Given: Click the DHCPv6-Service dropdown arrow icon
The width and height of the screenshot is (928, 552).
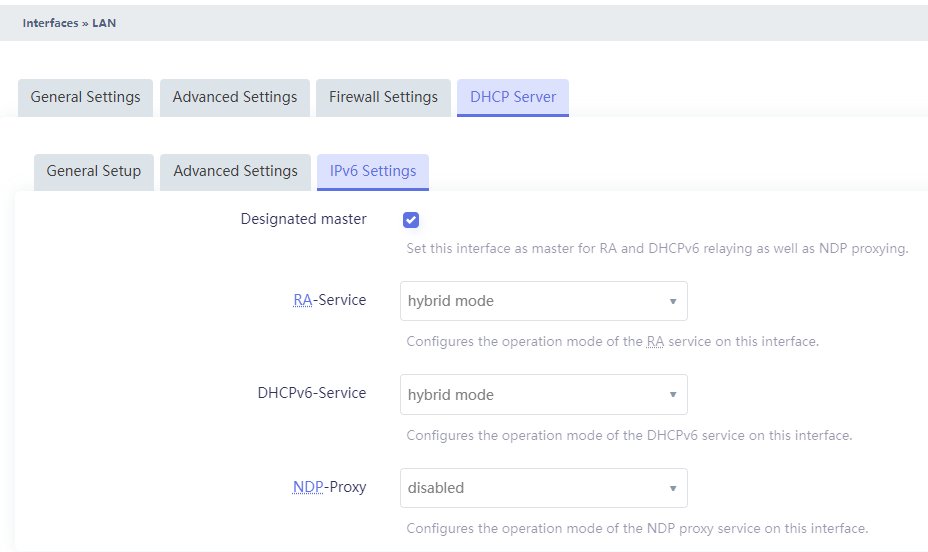Looking at the screenshot, I should coord(673,395).
